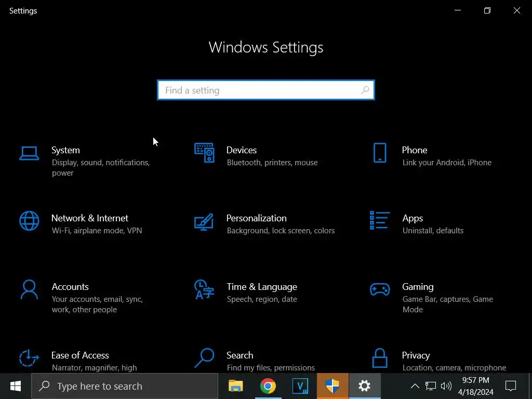Viewport: 532px width, 399px height.
Task: Switch to the blue V app on taskbar
Action: pos(300,386)
